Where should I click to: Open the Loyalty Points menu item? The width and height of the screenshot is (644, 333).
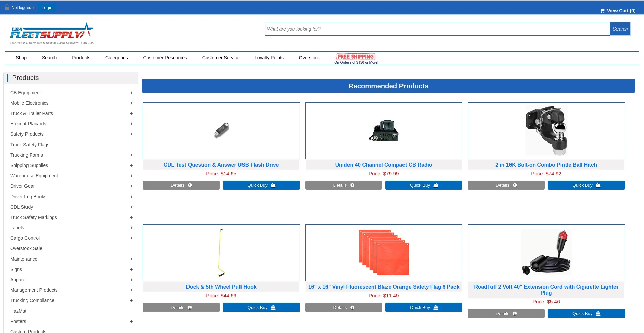269,58
